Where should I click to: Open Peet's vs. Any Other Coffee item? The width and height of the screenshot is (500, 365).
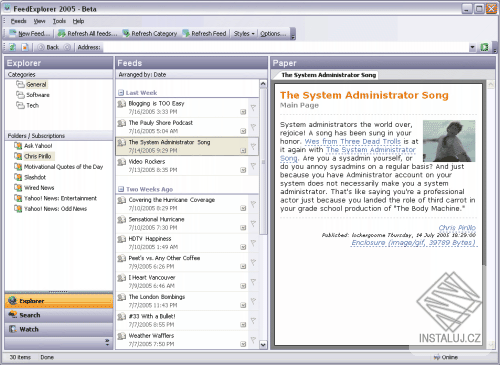pos(182,262)
